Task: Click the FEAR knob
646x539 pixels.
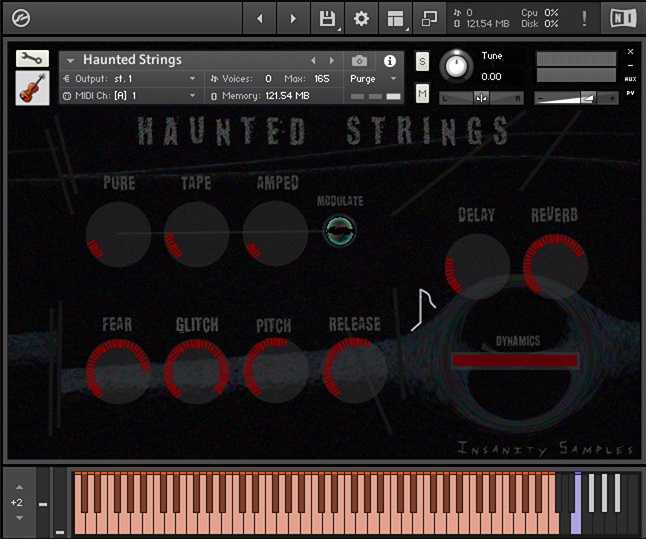Action: point(119,371)
